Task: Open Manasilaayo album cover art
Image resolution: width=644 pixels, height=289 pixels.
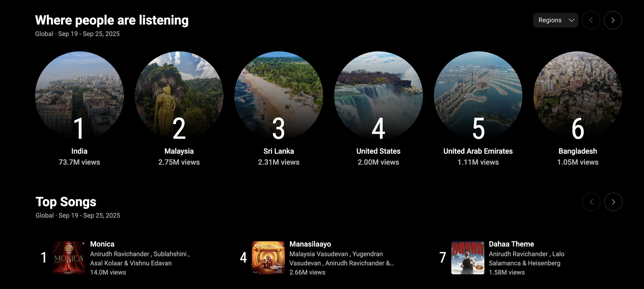Action: point(268,258)
